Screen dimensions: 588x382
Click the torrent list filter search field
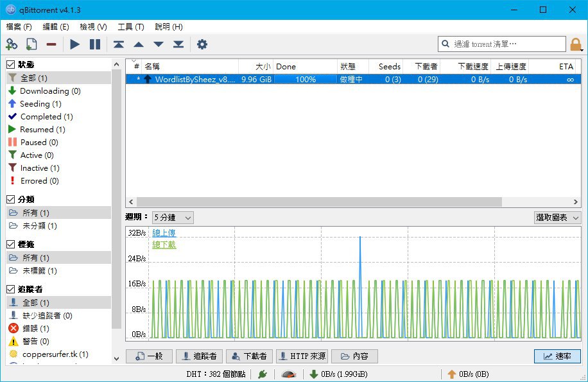[x=502, y=44]
